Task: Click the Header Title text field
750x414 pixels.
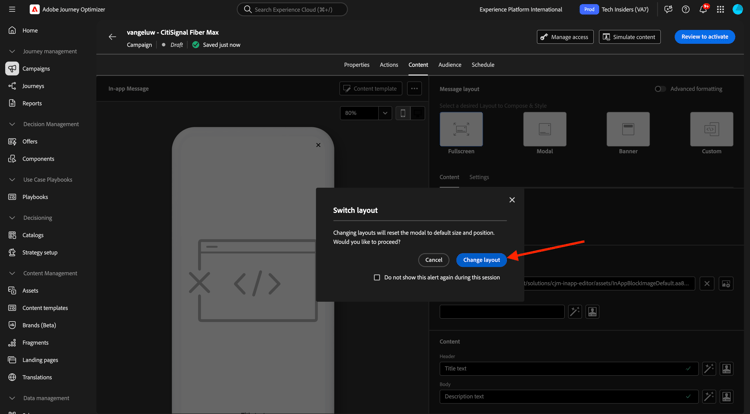Action: pos(569,369)
